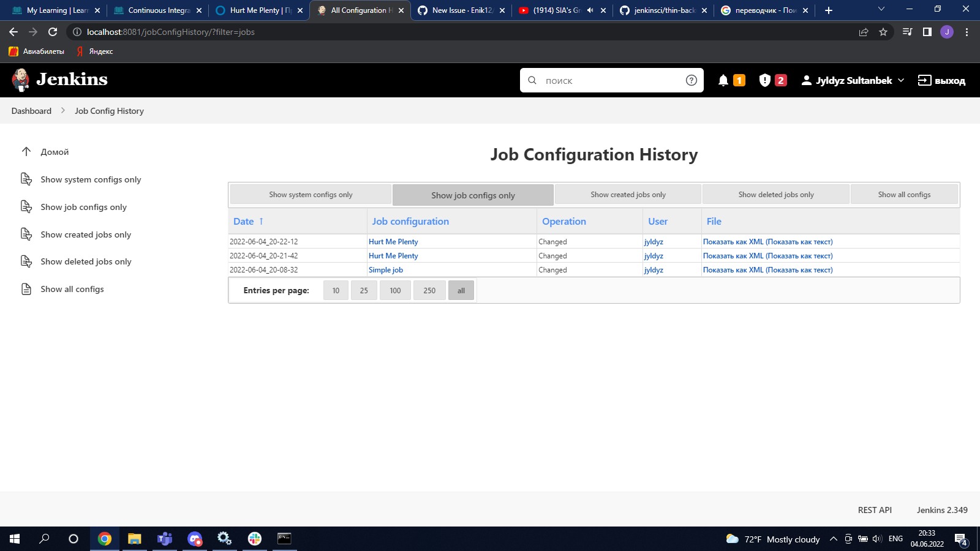980x551 pixels.
Task: Open the Chrome tab search dropdown arrow
Action: (x=881, y=9)
